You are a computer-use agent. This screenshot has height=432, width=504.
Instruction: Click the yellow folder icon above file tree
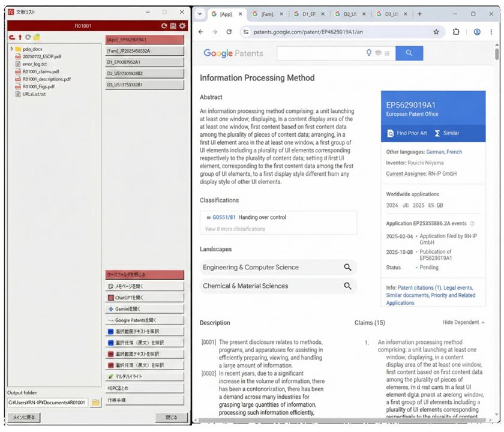pos(37,38)
